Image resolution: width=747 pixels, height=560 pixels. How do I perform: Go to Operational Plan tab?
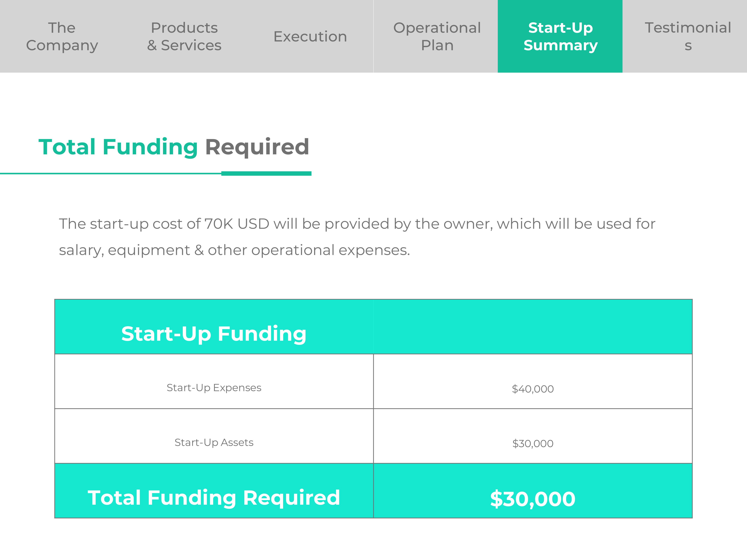(437, 36)
